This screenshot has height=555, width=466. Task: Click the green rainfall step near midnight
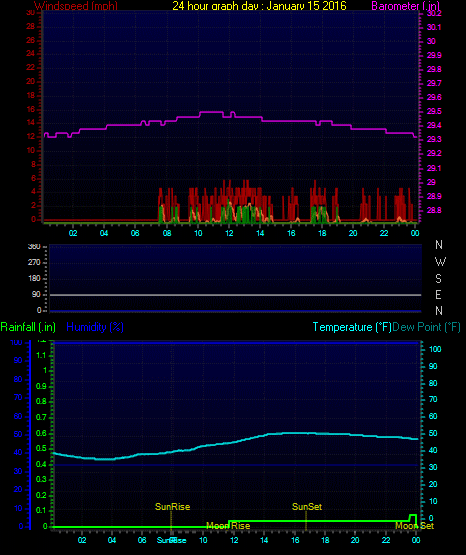click(x=413, y=517)
